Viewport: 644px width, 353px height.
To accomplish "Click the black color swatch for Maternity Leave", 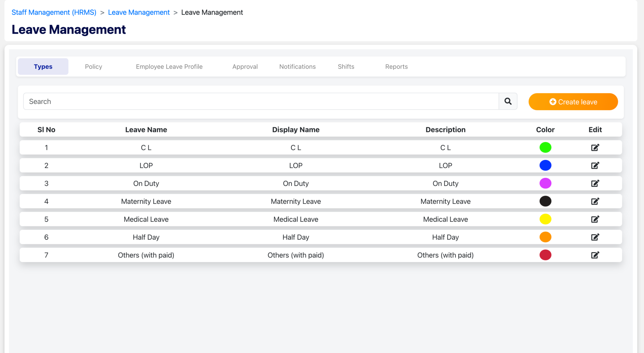I will [545, 201].
